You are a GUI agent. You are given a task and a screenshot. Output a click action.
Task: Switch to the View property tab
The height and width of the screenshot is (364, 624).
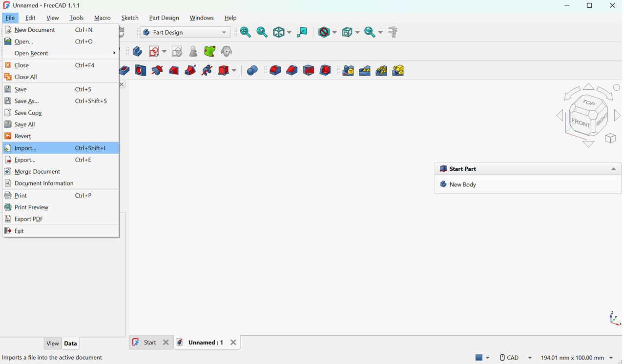point(52,344)
